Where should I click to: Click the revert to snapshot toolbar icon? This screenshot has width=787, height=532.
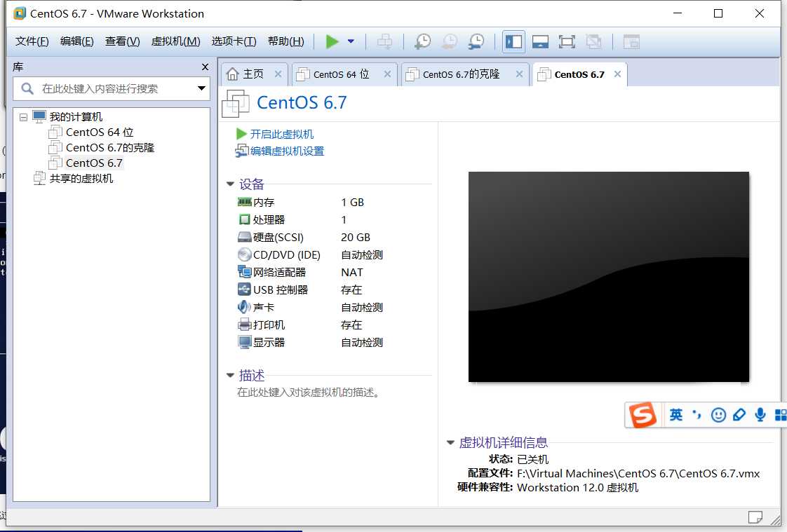(449, 41)
